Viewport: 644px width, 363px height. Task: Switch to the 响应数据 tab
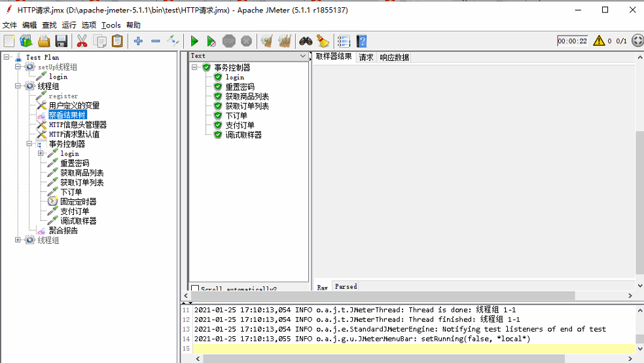tap(394, 58)
